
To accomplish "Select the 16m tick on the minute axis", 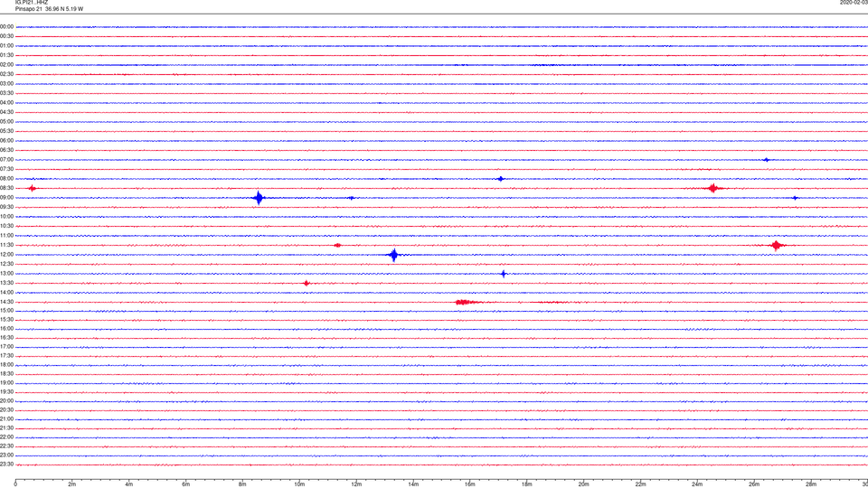I will pyautogui.click(x=470, y=484).
